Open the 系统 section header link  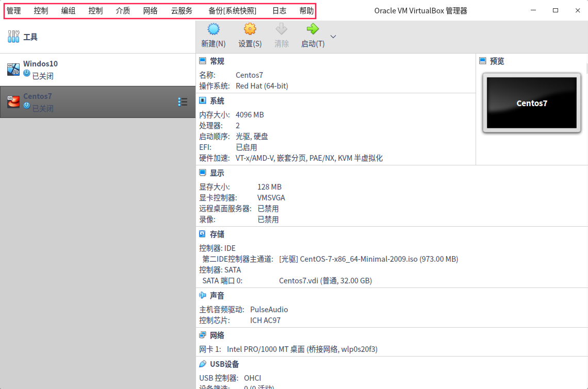217,101
